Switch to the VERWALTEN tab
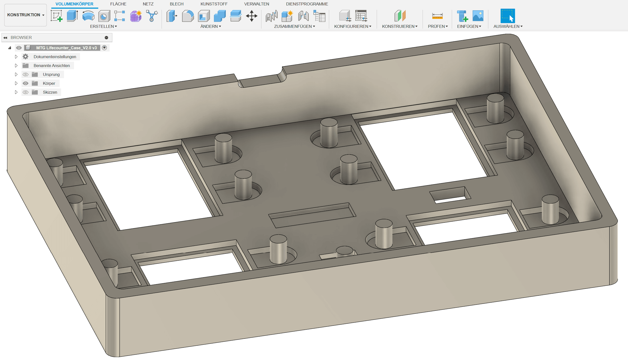The height and width of the screenshot is (364, 628). pyautogui.click(x=256, y=4)
